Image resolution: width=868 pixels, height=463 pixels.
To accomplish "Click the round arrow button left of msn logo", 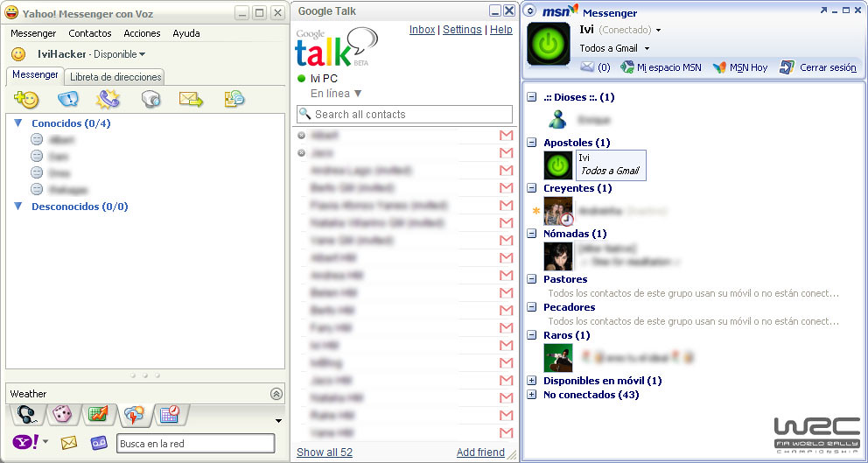I will click(x=529, y=11).
